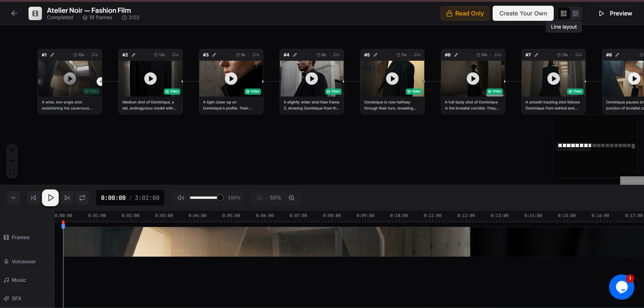The image size is (644, 308).
Task: Zoom in using the canvas plus icon
Action: pyautogui.click(x=12, y=150)
